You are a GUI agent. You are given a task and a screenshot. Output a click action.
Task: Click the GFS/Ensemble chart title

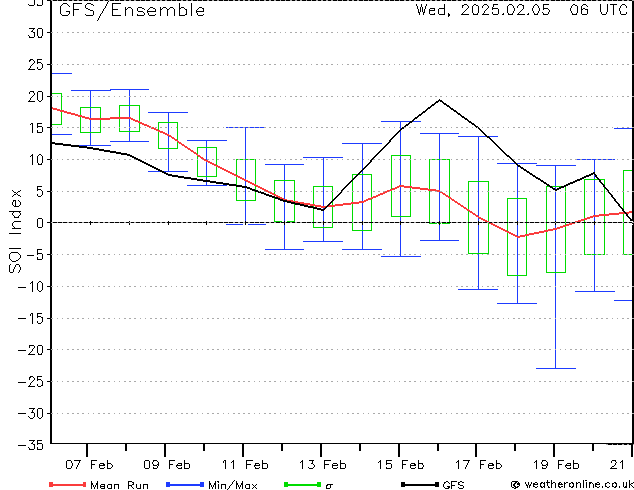[x=132, y=11]
